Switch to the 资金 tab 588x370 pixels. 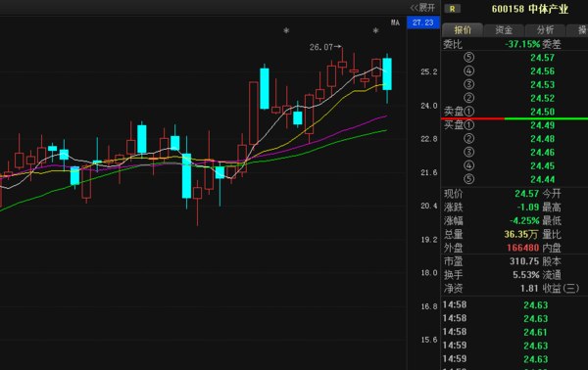pos(504,30)
